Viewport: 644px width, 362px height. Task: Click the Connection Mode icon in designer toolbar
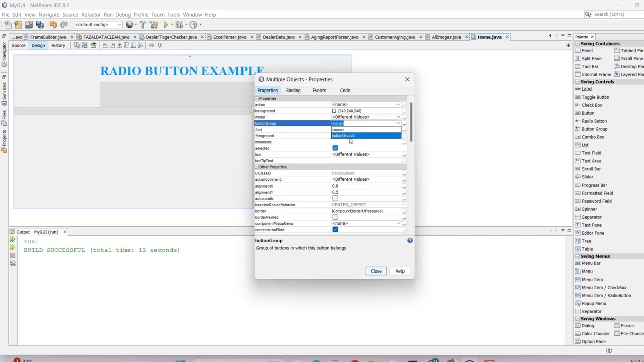(85, 45)
